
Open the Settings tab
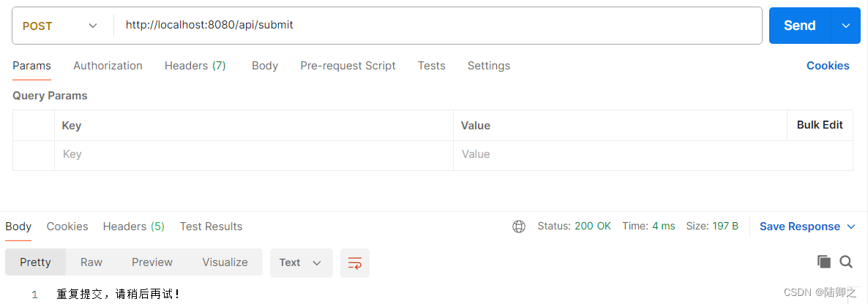pyautogui.click(x=489, y=66)
